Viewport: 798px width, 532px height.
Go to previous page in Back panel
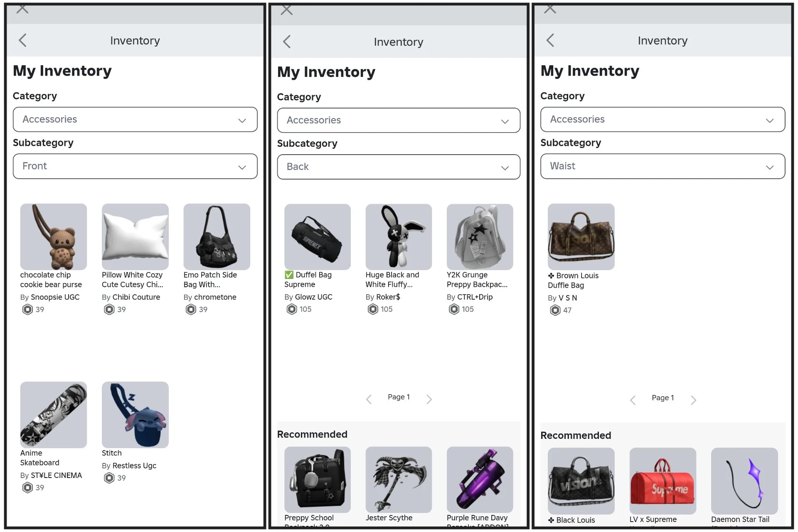(x=369, y=399)
